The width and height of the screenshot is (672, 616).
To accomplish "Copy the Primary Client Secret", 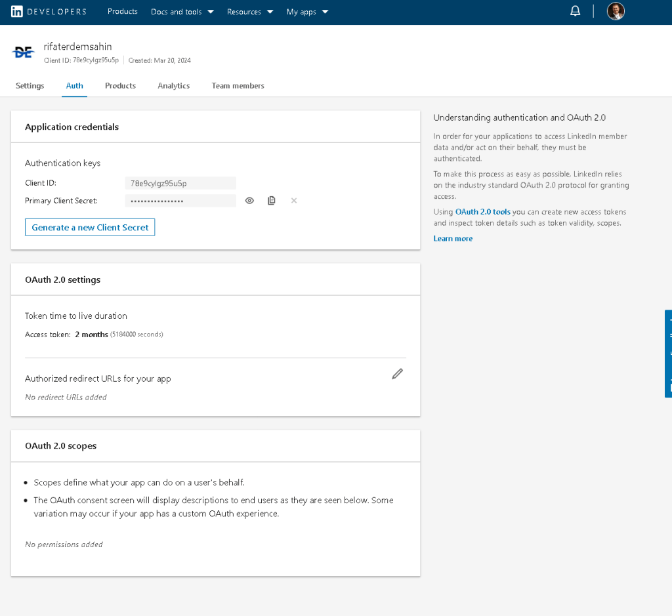I will pyautogui.click(x=272, y=201).
